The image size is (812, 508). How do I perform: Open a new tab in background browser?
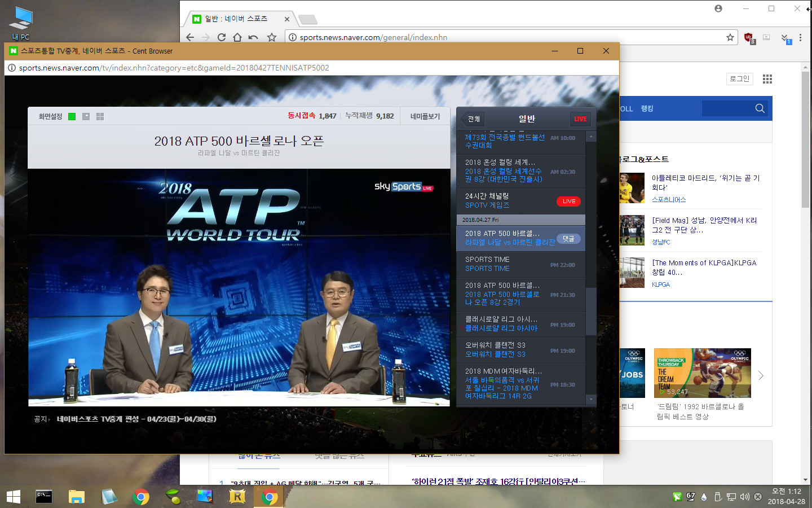(307, 20)
